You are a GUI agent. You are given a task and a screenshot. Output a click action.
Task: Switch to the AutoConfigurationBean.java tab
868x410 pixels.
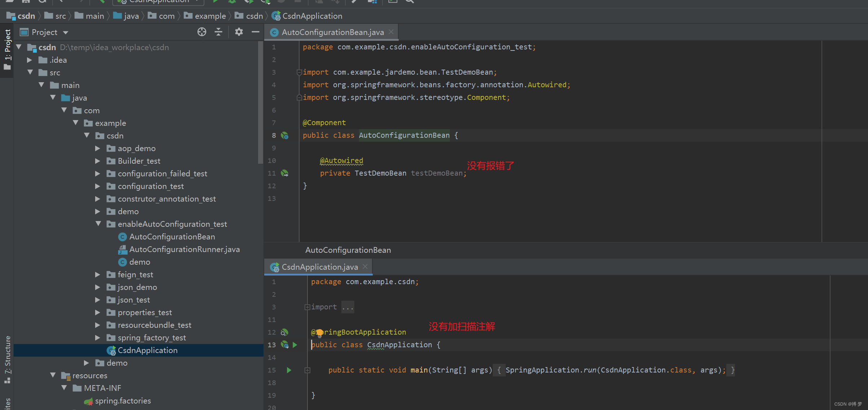pos(332,32)
